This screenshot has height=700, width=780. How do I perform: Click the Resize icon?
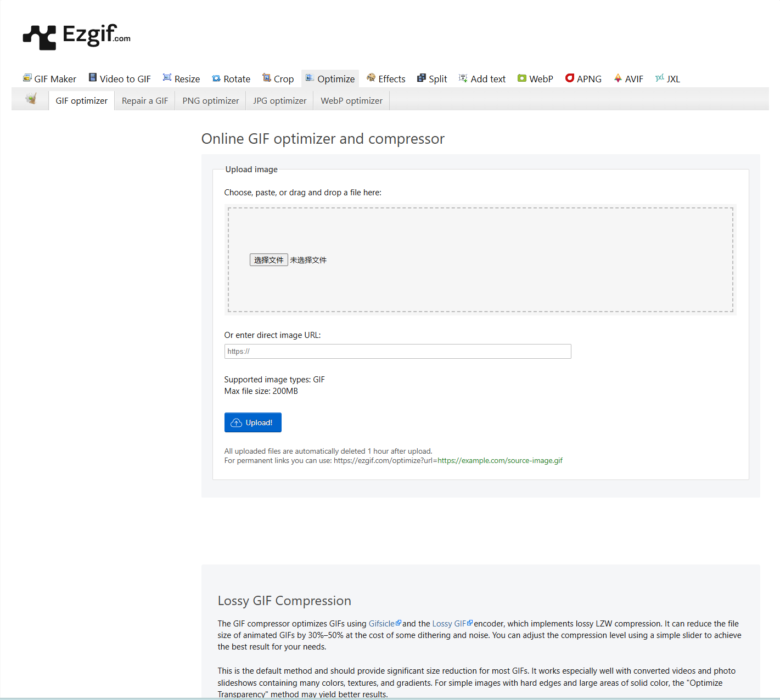point(167,78)
